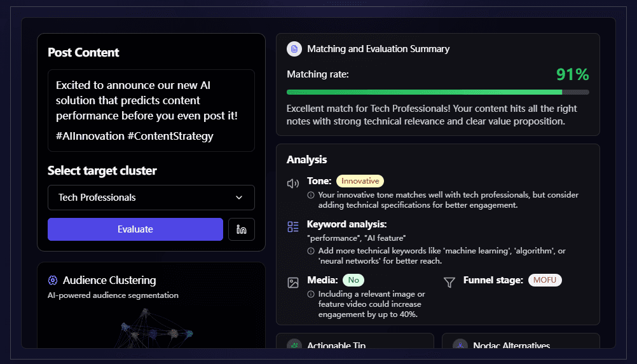Click the green matching rate progress bar
637x364 pixels.
pos(424,92)
